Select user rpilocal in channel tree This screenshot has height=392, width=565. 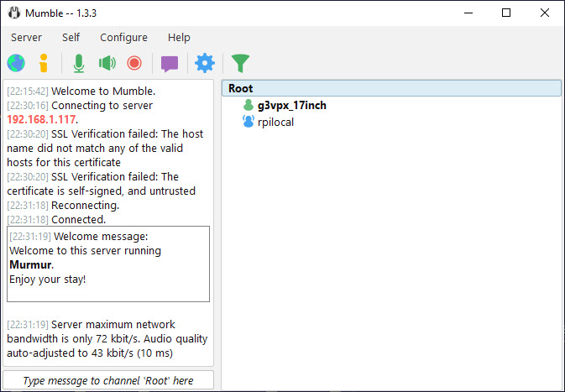pos(275,123)
